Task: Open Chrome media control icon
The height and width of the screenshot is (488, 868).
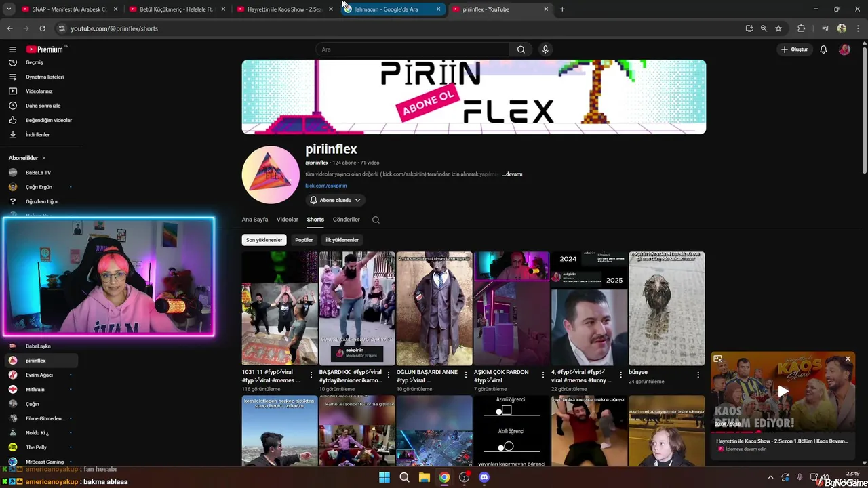Action: [825, 28]
